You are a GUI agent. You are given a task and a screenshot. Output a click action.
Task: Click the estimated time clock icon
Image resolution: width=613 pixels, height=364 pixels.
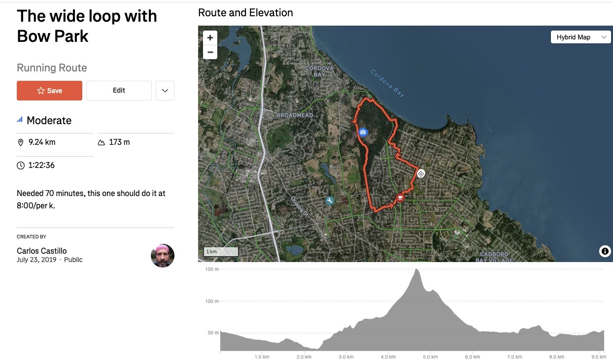pyautogui.click(x=21, y=165)
